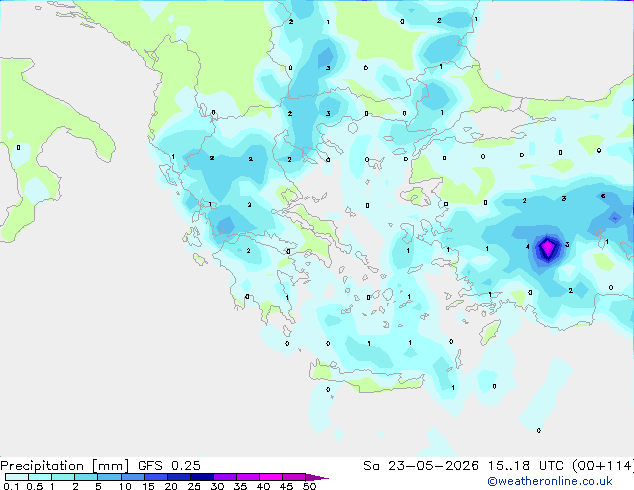
Task: Click the '10' legend scale label
Action: click(125, 486)
